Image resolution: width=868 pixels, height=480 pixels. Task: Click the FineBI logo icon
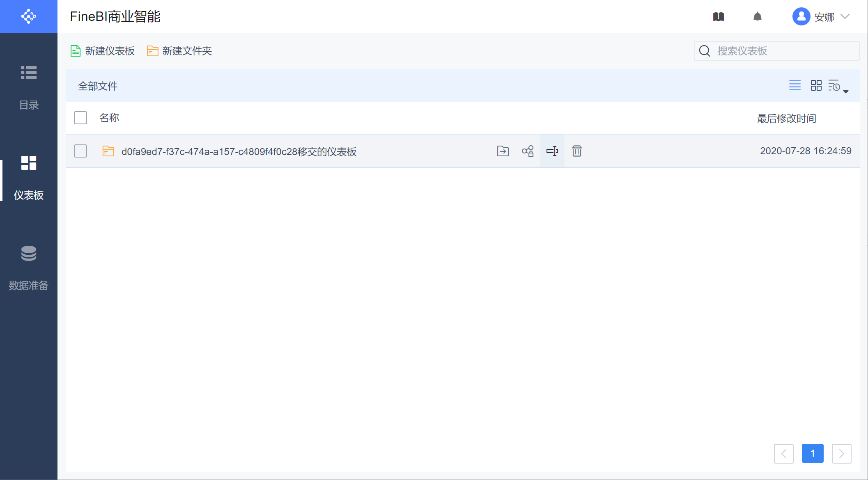pos(29,16)
